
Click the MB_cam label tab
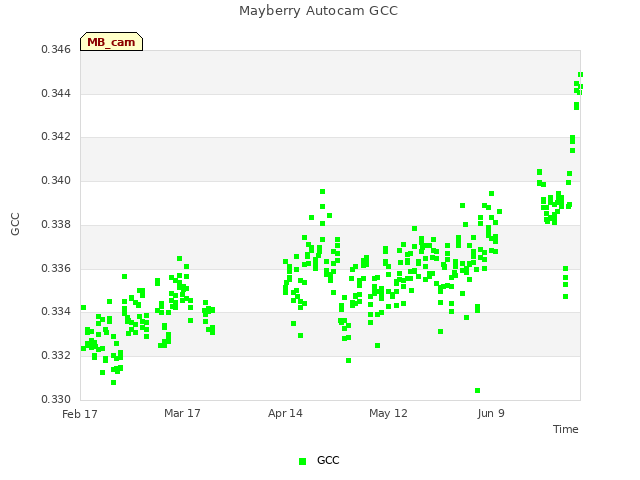[111, 42]
